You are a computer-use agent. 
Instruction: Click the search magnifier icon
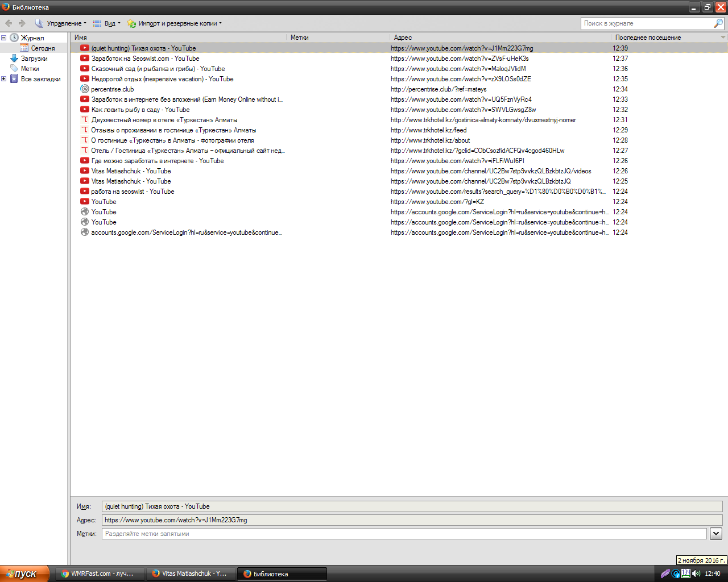click(x=718, y=23)
